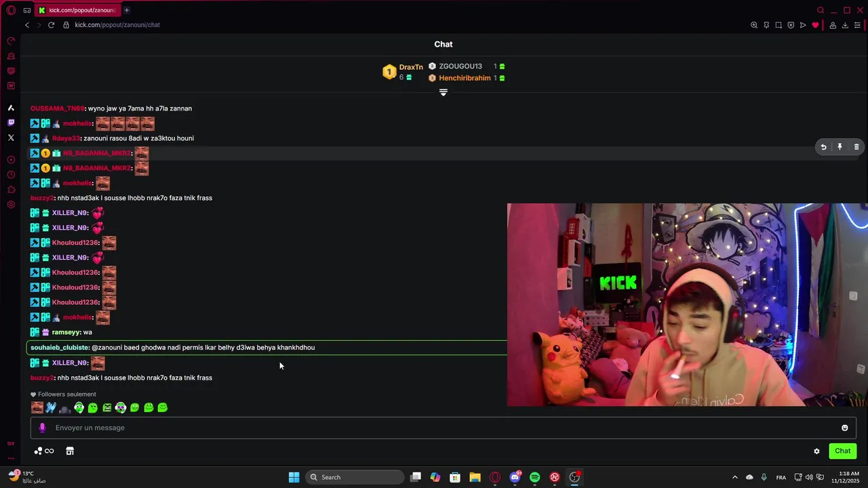Image resolution: width=868 pixels, height=488 pixels.
Task: Open channel points balance icon
Action: tap(44, 451)
